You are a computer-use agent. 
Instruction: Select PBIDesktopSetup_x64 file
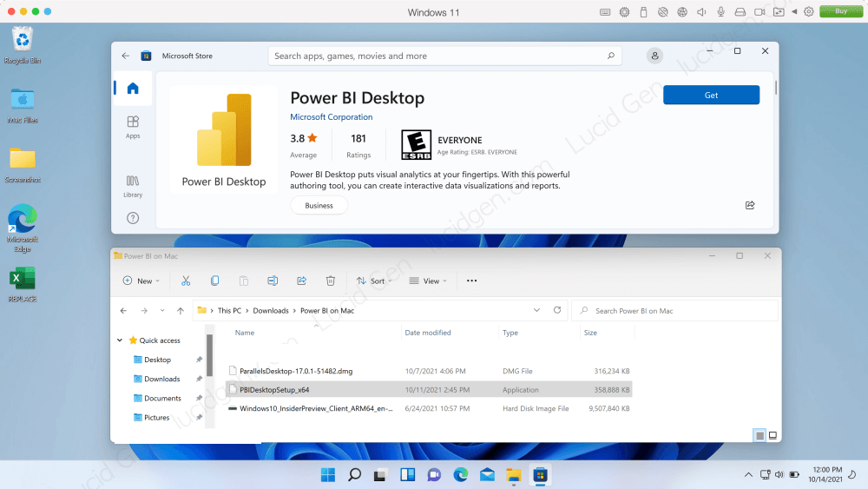(x=429, y=390)
